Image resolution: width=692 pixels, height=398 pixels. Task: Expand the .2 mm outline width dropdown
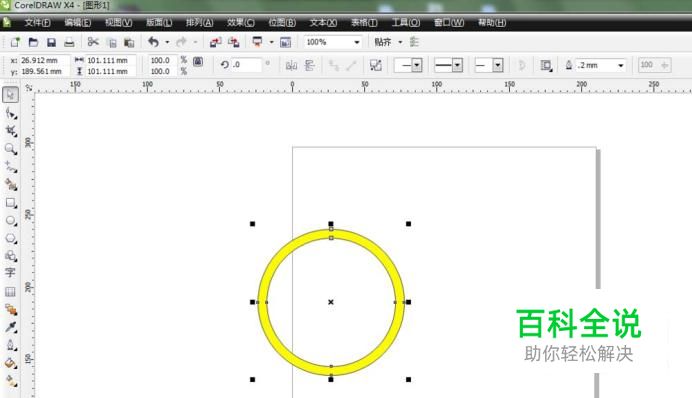click(x=621, y=65)
